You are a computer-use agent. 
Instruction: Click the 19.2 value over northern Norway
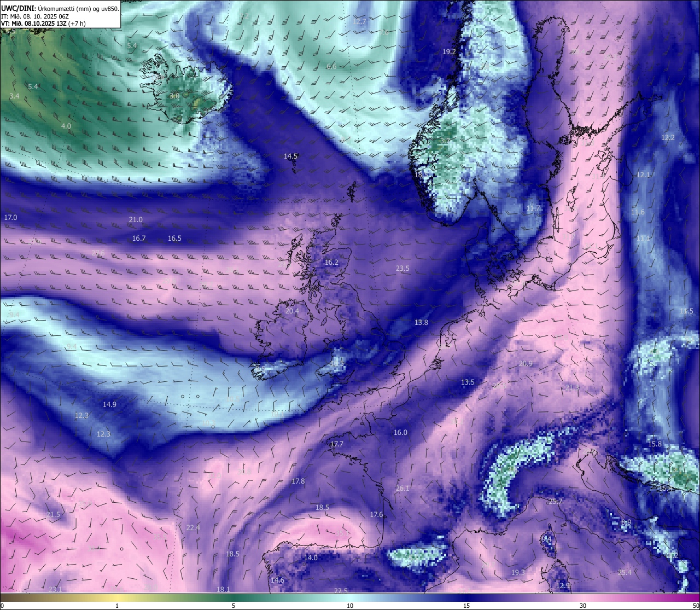tap(449, 51)
